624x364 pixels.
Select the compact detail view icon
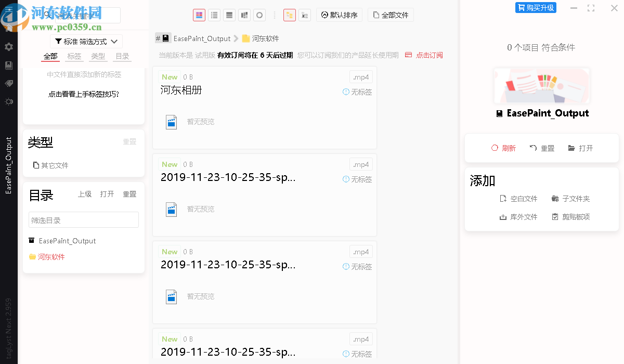(229, 15)
